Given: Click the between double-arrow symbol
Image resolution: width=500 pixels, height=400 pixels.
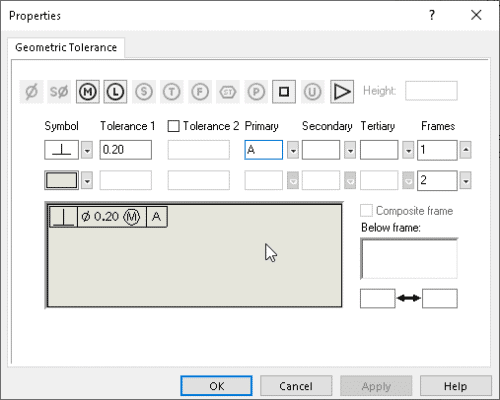Looking at the screenshot, I should coord(409,298).
